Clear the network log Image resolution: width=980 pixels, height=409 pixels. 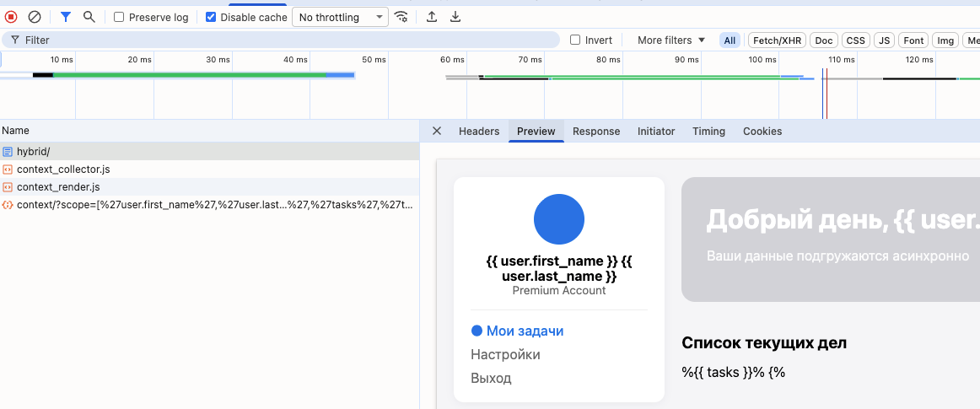35,17
